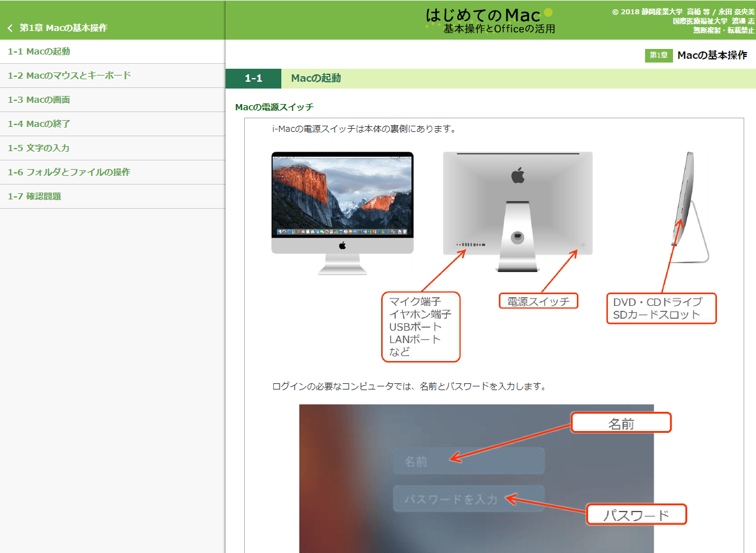Open 1-7 確認問題 page
This screenshot has height=553, width=756.
tap(112, 196)
